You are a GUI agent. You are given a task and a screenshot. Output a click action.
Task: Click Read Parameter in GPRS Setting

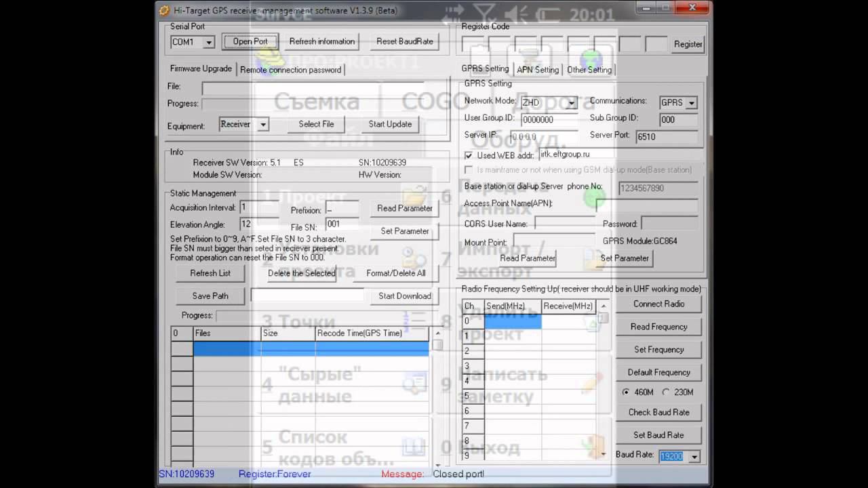point(528,258)
